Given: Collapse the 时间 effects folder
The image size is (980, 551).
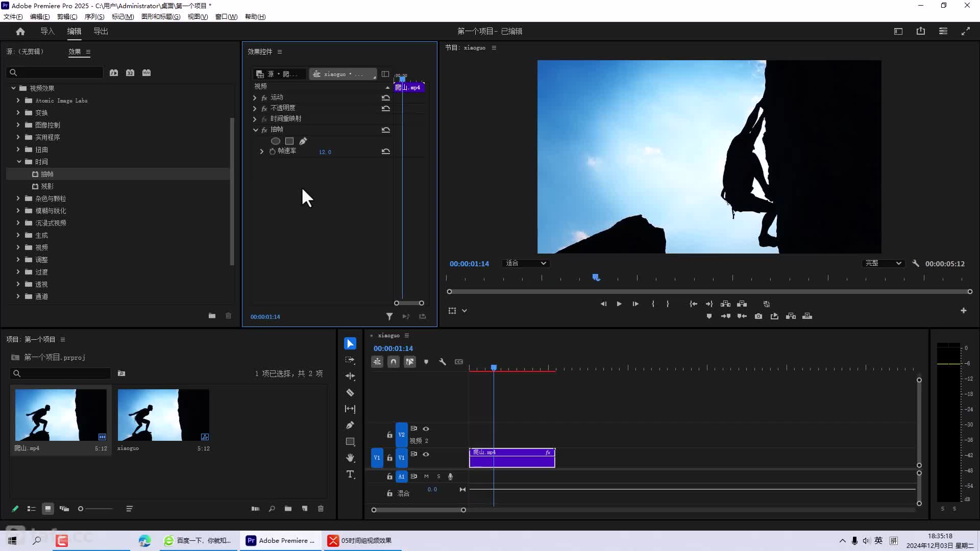Looking at the screenshot, I should tap(19, 162).
